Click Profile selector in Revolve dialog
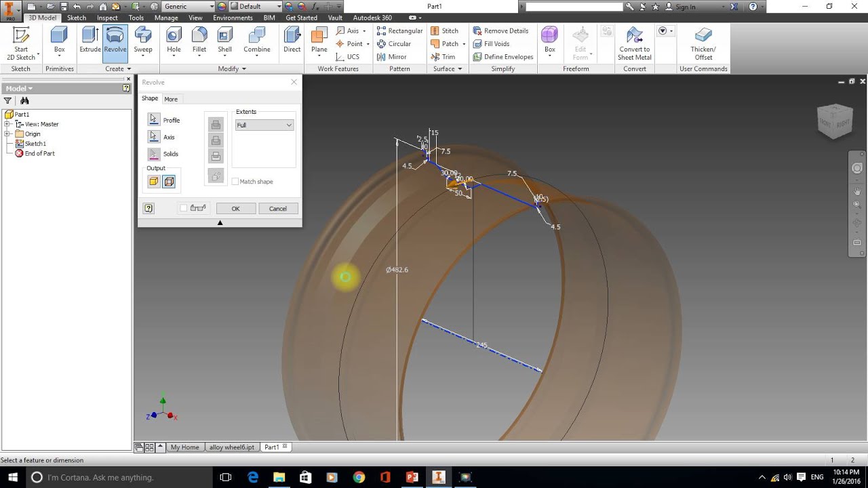 click(x=155, y=120)
